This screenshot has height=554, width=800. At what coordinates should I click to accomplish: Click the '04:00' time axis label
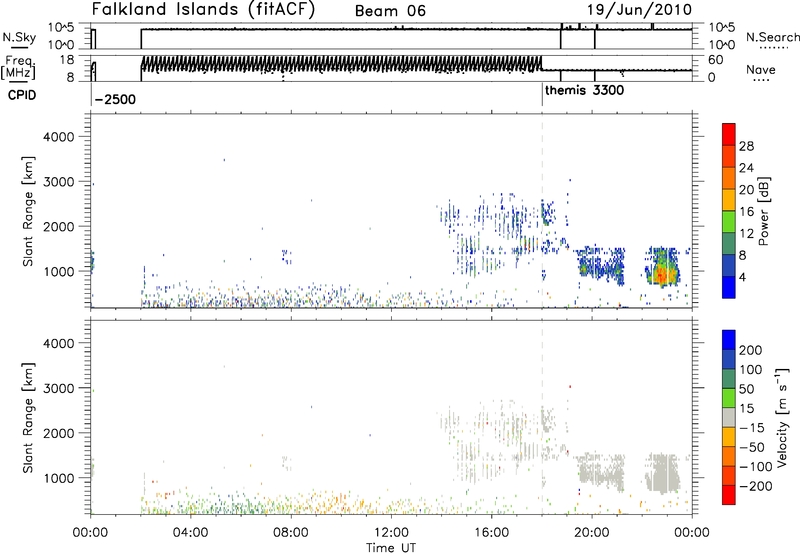tap(190, 533)
